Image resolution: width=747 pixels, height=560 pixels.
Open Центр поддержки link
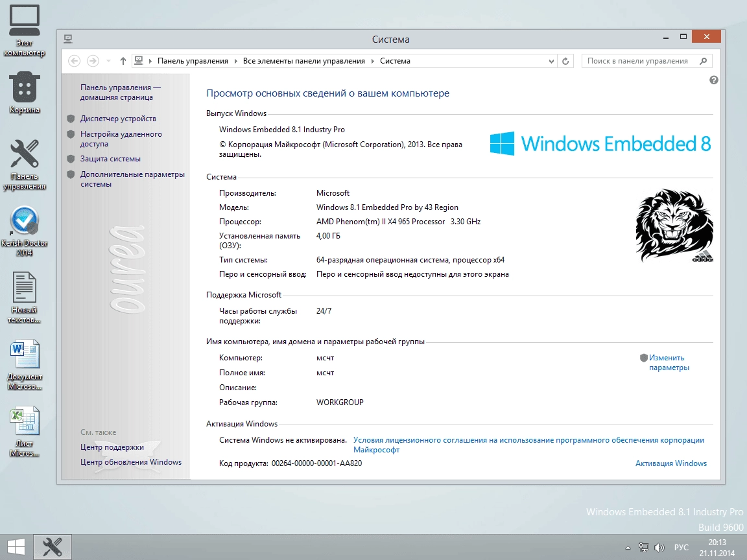point(112,447)
